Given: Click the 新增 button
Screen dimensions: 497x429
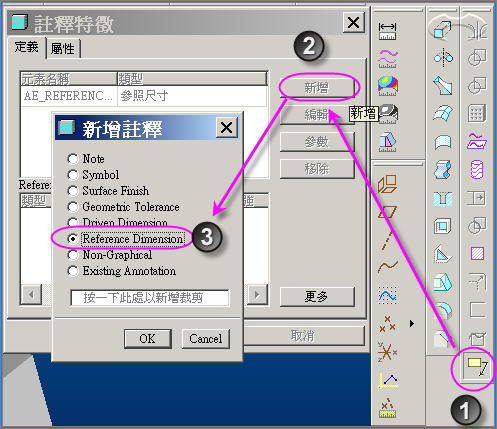Looking at the screenshot, I should pos(317,88).
